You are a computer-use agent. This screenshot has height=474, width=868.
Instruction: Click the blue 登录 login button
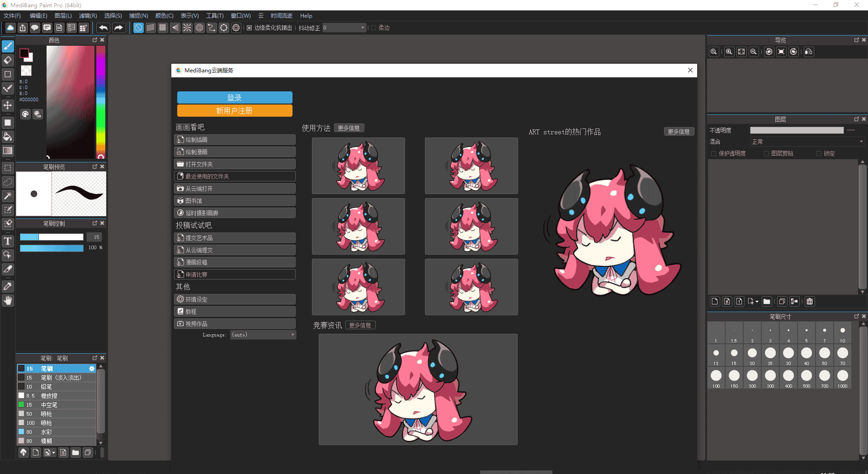point(235,98)
